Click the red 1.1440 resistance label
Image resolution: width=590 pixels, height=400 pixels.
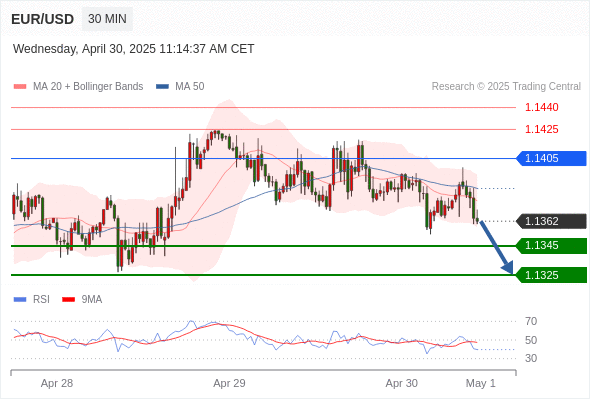tap(541, 108)
